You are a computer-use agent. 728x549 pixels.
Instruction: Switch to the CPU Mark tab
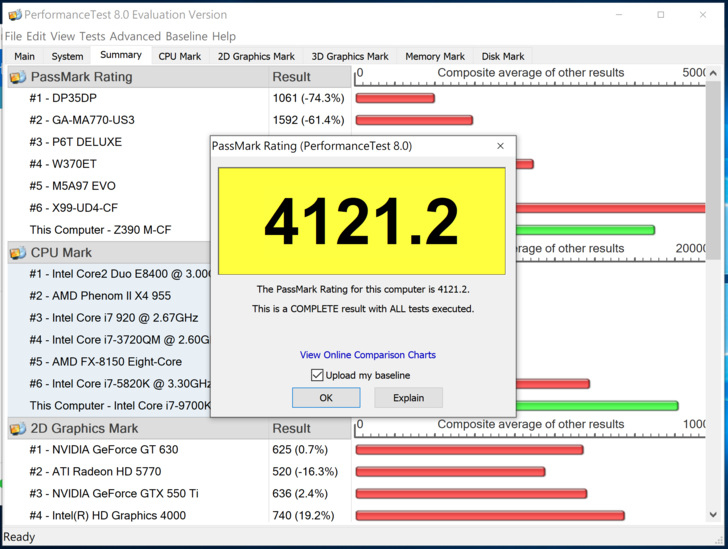(x=180, y=57)
